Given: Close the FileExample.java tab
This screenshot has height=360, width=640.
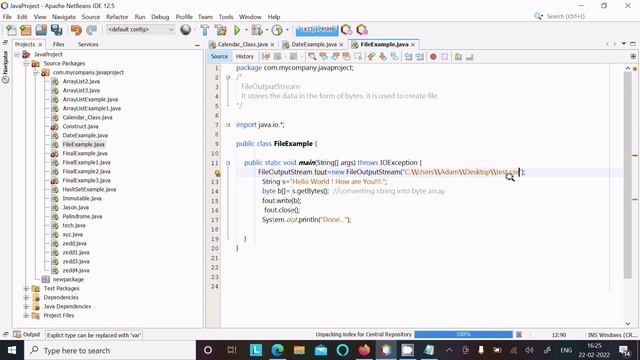Looking at the screenshot, I should pyautogui.click(x=413, y=44).
